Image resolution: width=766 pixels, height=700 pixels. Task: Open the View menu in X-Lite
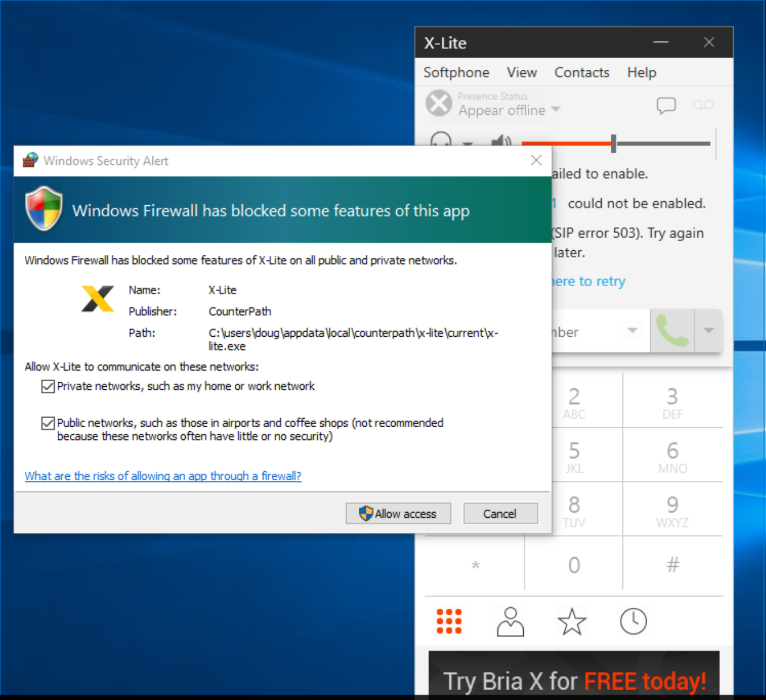pos(521,72)
